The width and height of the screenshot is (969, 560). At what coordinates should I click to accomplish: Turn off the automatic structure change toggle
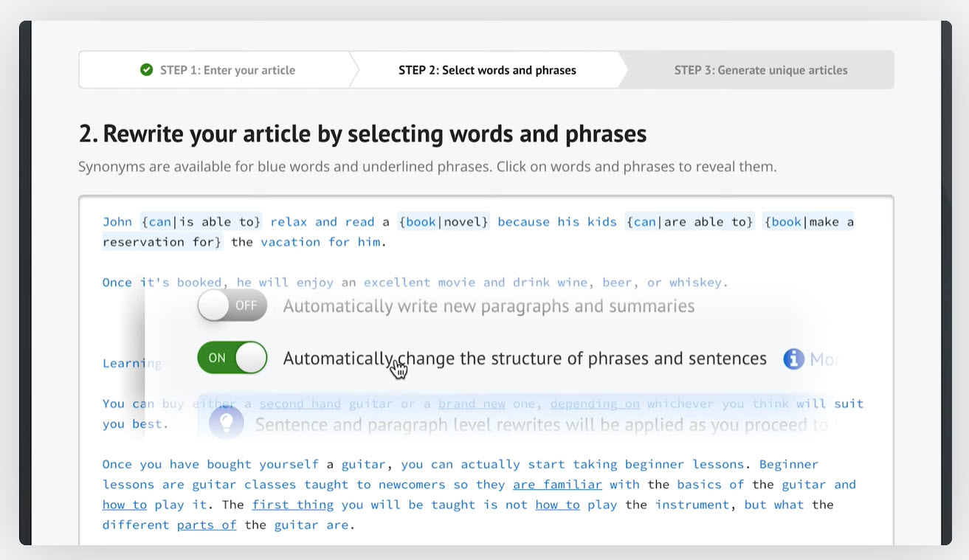click(232, 358)
